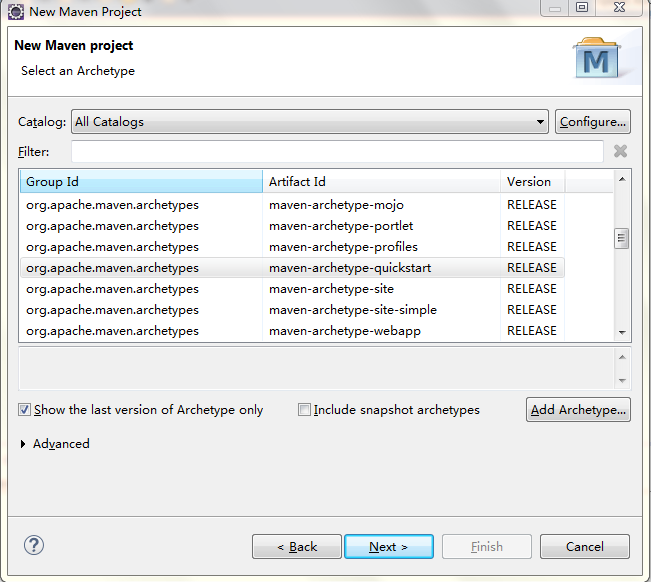Sort by Version column header
This screenshot has height=582, width=651.
tap(532, 181)
